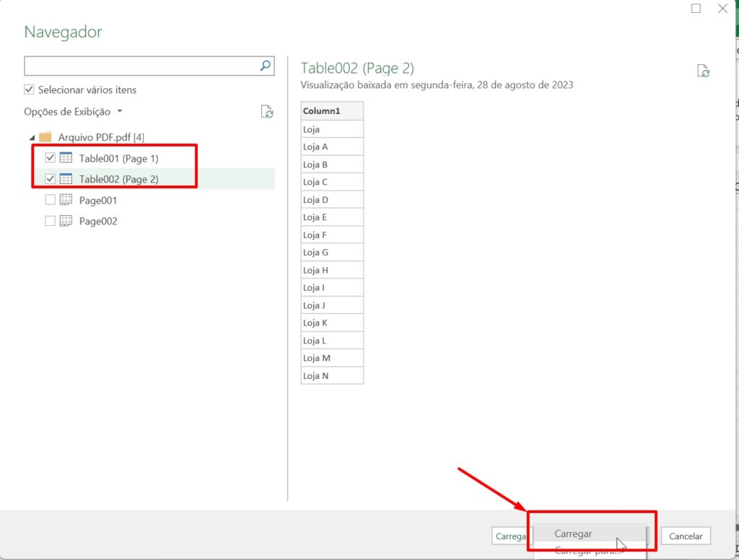Viewport: 739px width, 560px height.
Task: Refresh the Table002 preview using the refresh icon
Action: (x=702, y=70)
